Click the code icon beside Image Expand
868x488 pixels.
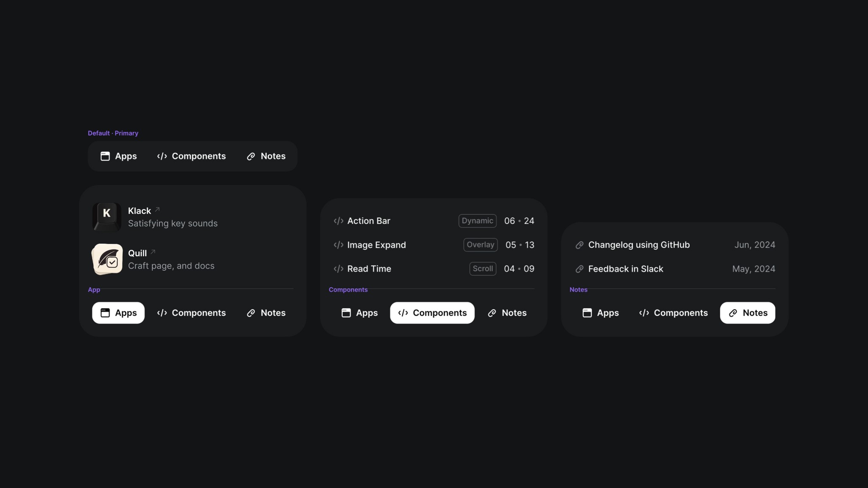338,245
